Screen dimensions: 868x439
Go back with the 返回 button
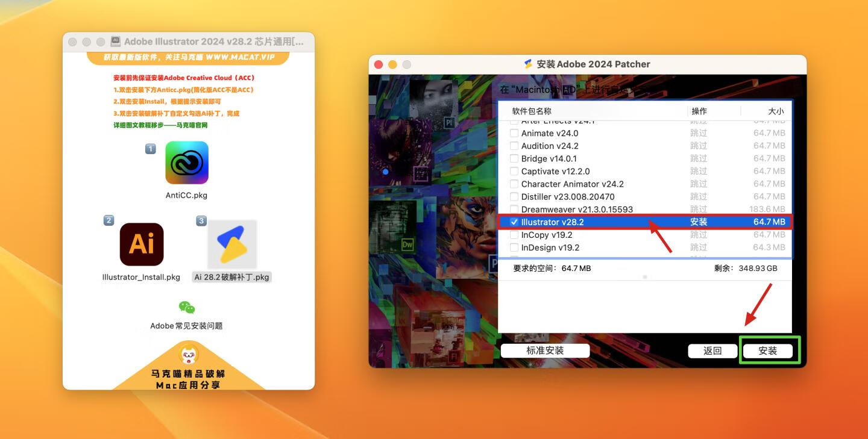[x=712, y=350]
